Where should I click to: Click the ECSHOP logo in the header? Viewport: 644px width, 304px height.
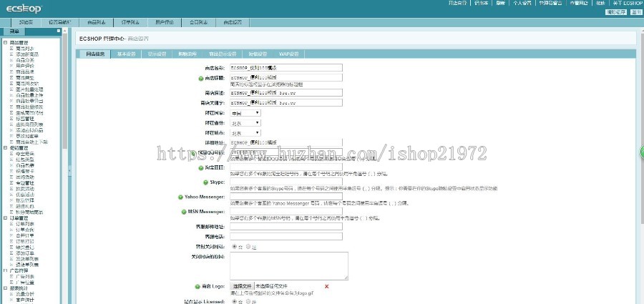tap(24, 8)
